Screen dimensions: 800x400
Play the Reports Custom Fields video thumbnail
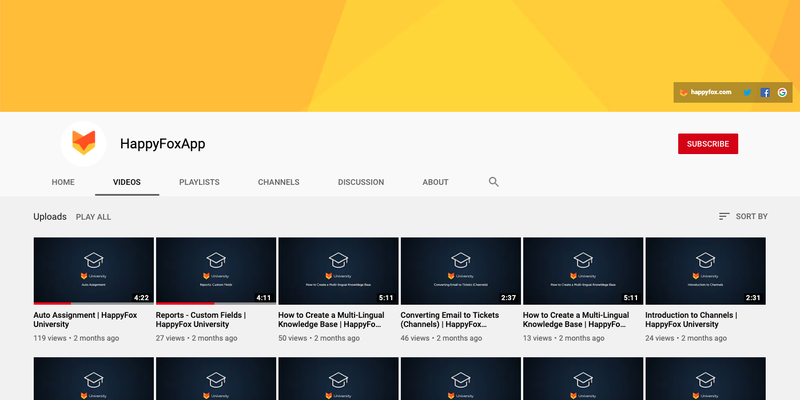tap(216, 271)
